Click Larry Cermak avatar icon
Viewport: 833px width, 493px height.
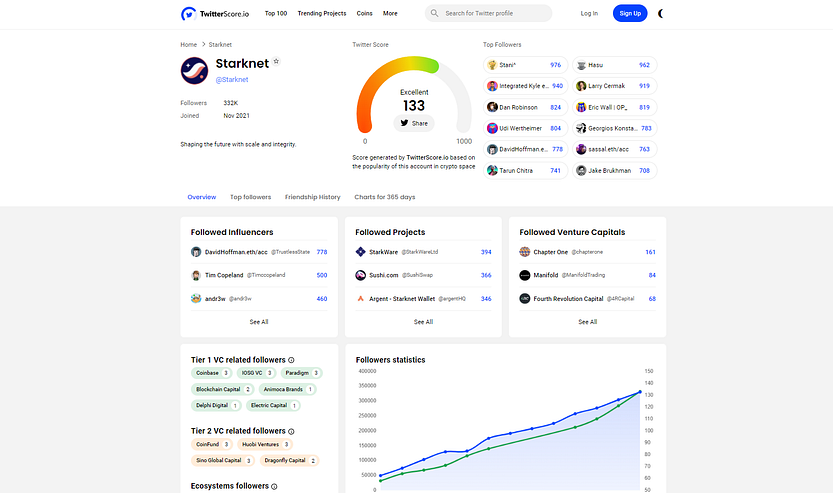581,86
